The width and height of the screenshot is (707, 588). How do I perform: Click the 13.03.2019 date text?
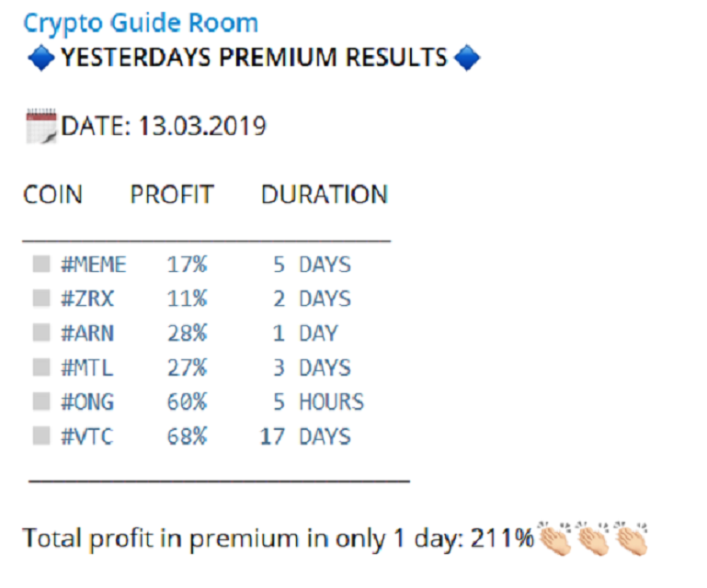[202, 126]
